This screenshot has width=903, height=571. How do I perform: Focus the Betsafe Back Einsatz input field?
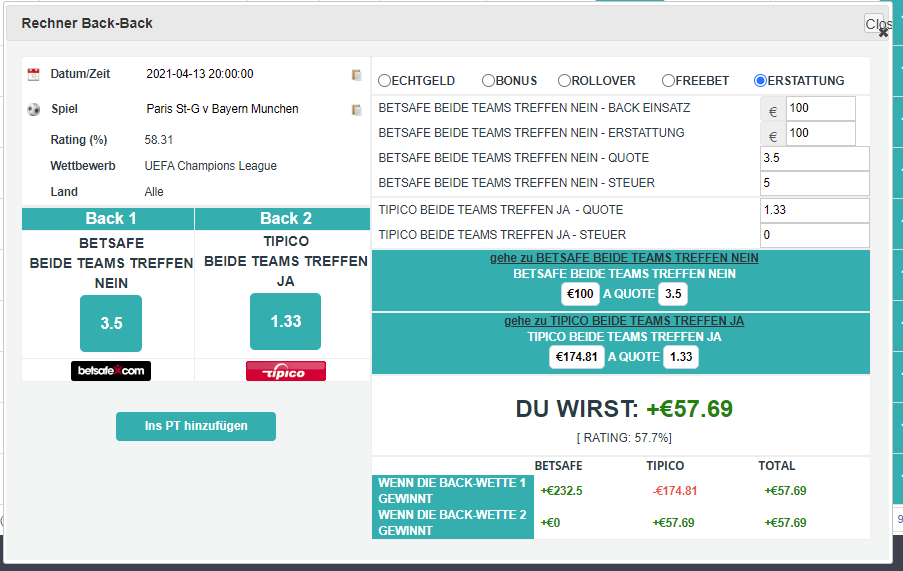click(821, 108)
